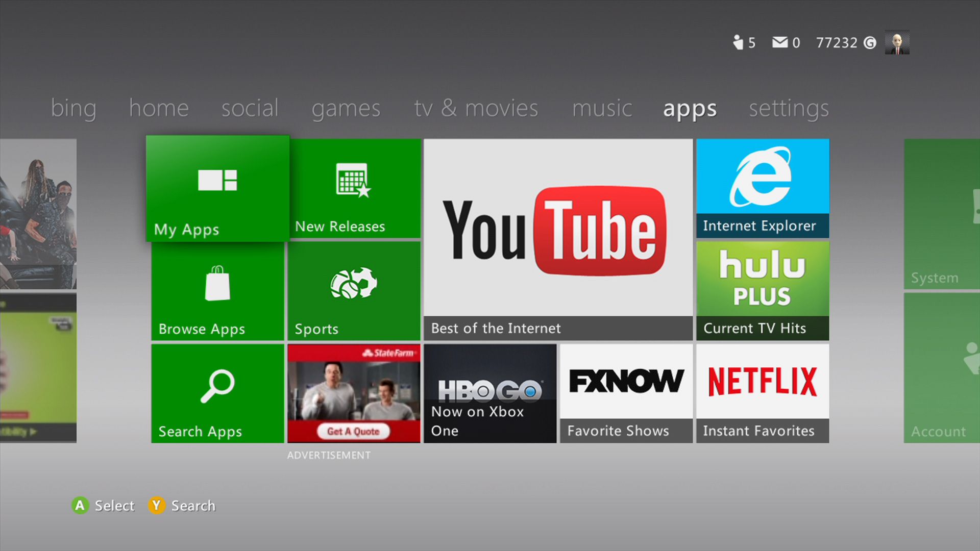Switch to the settings tab
Screen dimensions: 980x551
point(788,108)
